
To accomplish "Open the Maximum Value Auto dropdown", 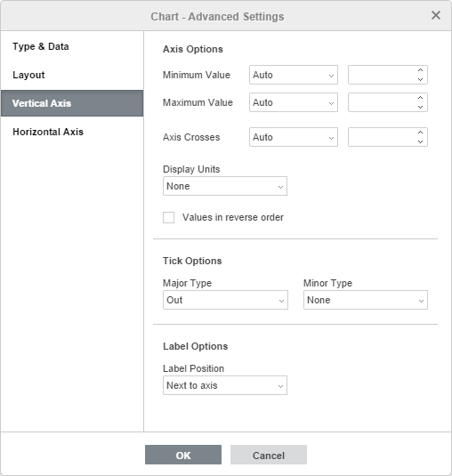I will (x=294, y=102).
